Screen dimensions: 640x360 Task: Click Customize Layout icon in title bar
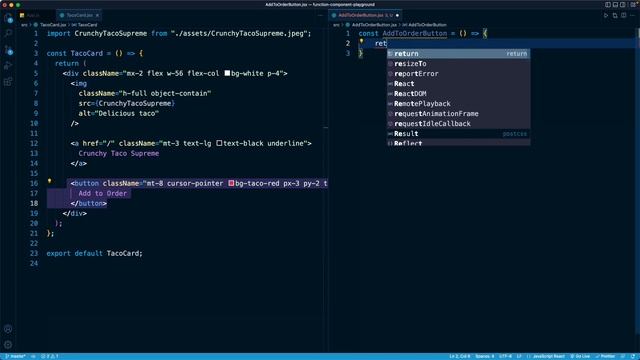coord(632,5)
